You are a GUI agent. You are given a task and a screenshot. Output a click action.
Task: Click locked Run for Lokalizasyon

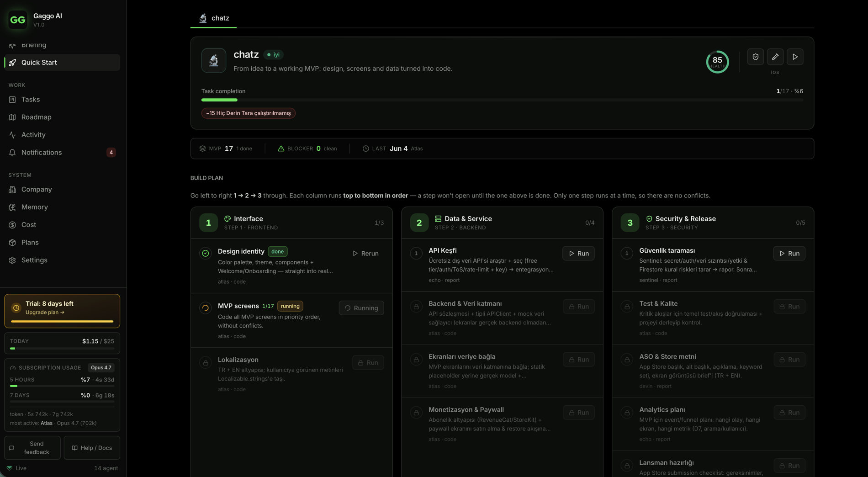coord(368,363)
